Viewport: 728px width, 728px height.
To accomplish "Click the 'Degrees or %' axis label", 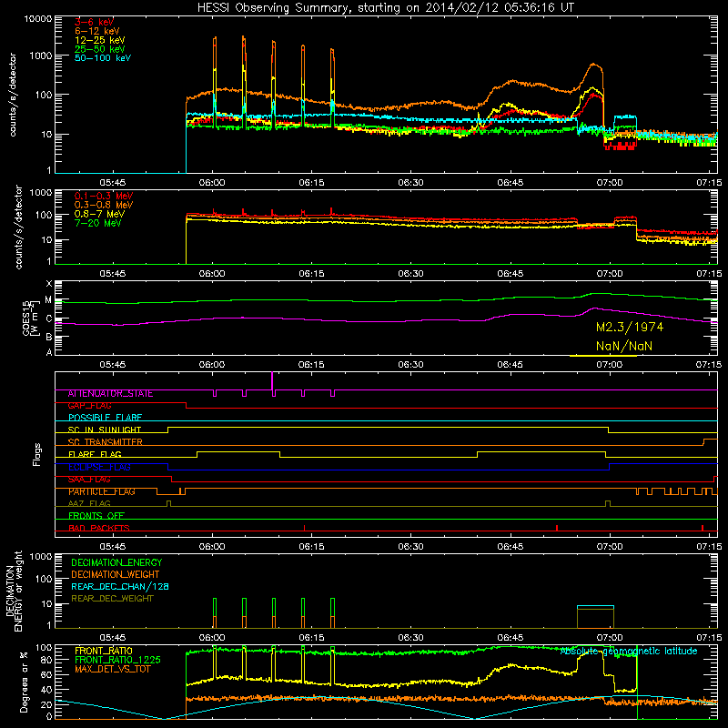I will 23,682.
